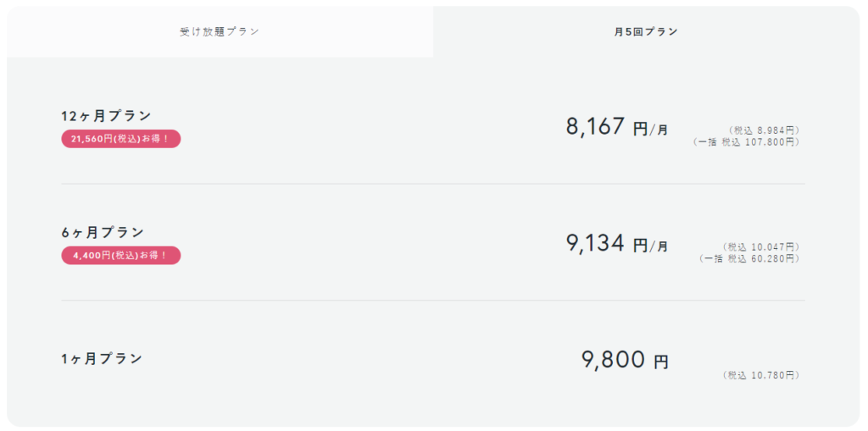This screenshot has height=431, width=868.
Task: Click the 一括 税込 107,800円 lump-sum note
Action: pyautogui.click(x=746, y=142)
